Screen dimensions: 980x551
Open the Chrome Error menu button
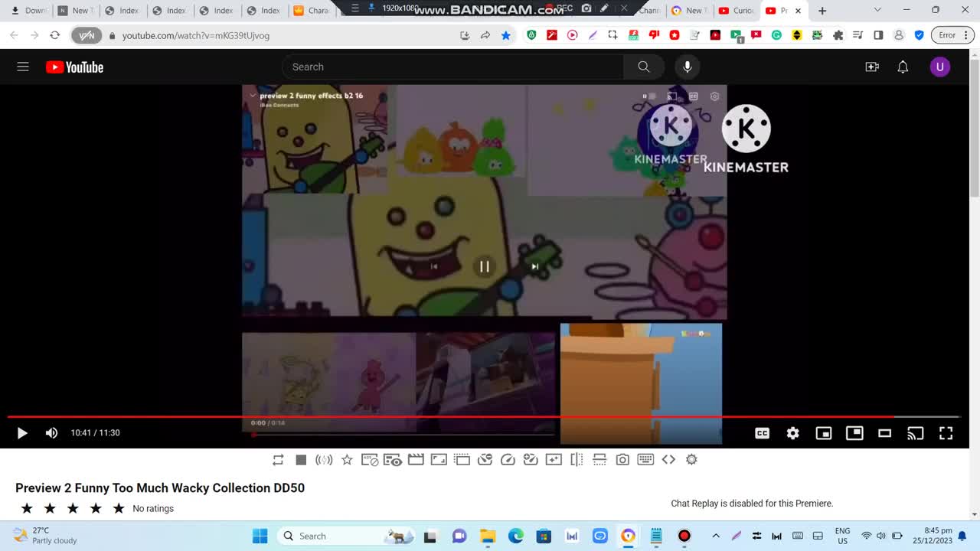[x=953, y=35]
